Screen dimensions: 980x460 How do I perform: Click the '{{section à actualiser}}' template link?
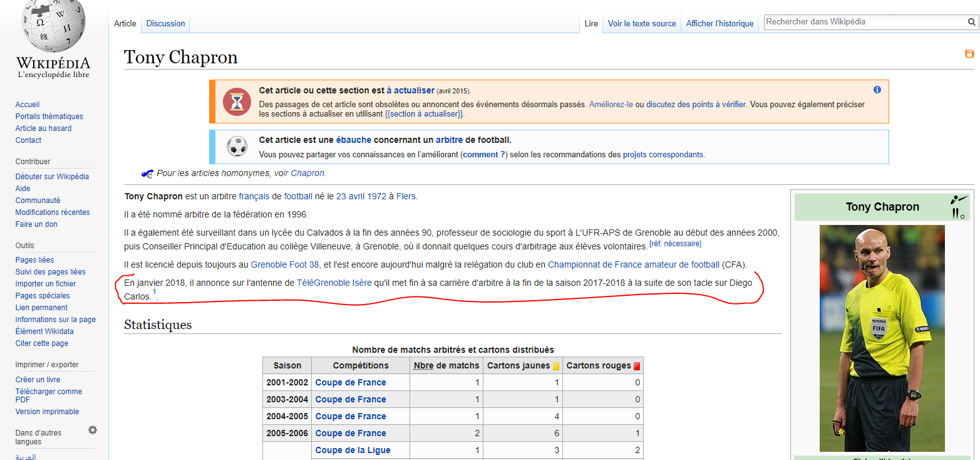pos(424,114)
